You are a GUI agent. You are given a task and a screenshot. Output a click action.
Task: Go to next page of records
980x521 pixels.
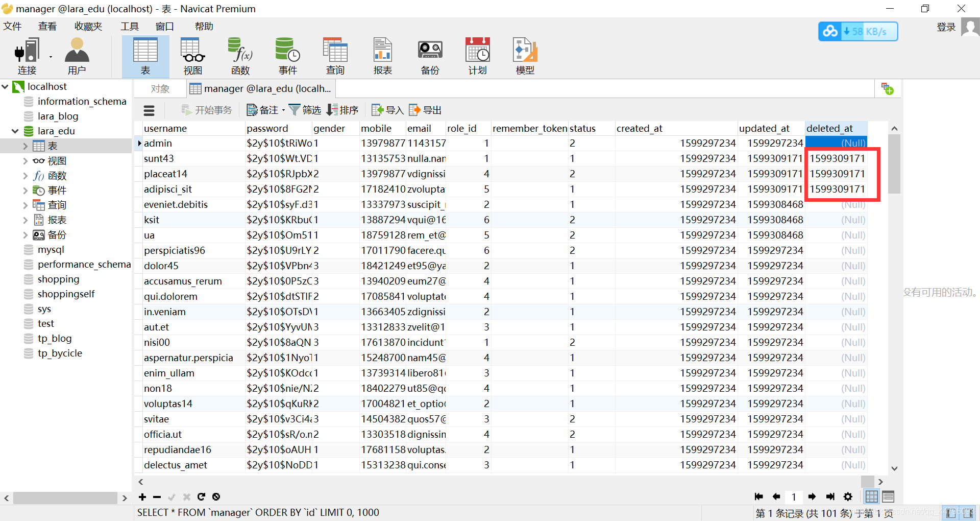(812, 496)
